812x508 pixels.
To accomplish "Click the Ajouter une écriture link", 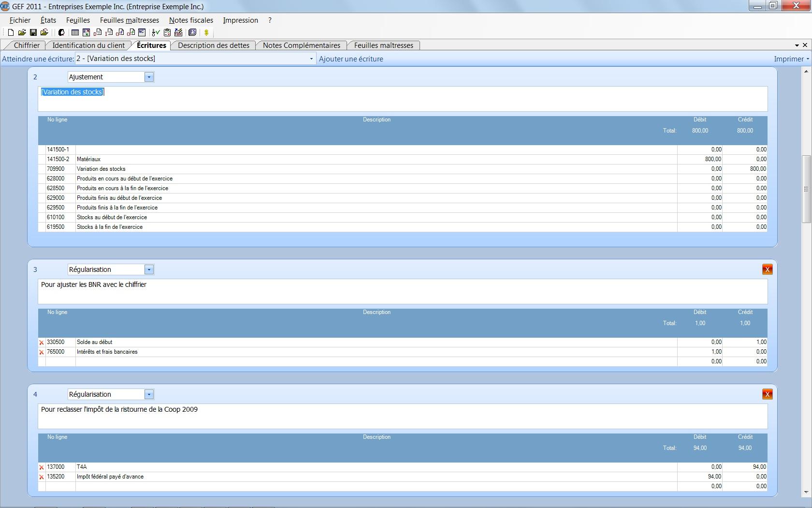I will pos(351,59).
